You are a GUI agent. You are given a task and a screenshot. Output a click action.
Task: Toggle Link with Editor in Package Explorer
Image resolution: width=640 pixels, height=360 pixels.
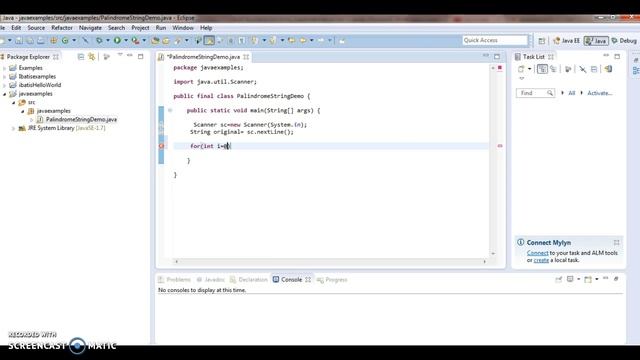pos(92,57)
